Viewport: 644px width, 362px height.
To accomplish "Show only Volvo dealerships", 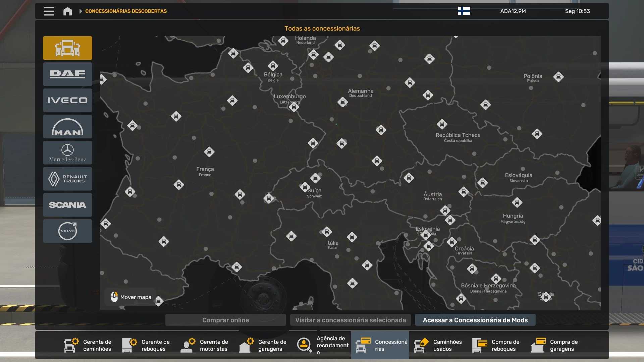I will tap(67, 231).
